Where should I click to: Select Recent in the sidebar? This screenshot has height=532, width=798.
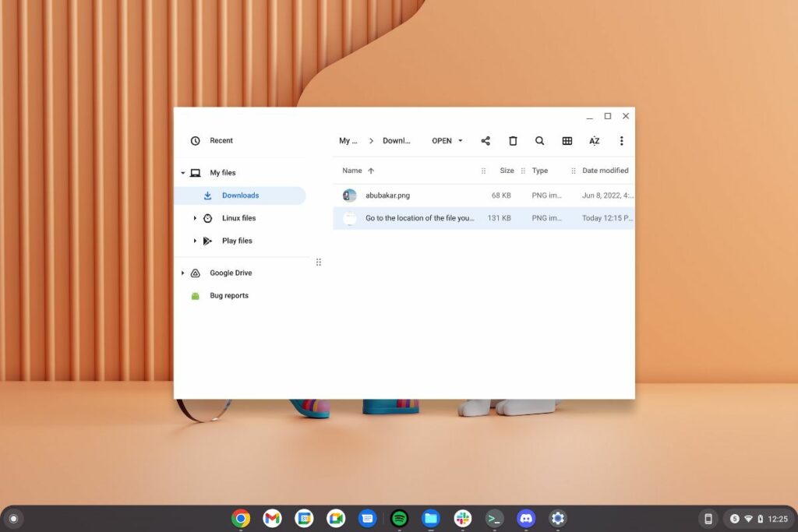pyautogui.click(x=221, y=141)
